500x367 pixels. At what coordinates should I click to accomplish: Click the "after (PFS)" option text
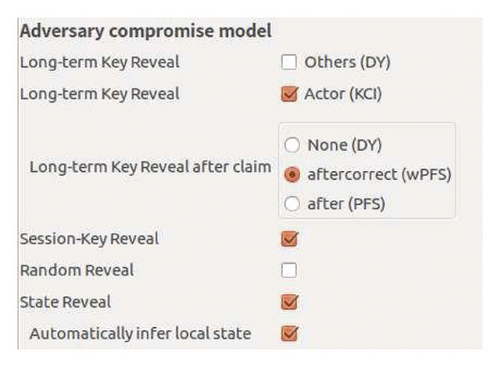(346, 204)
